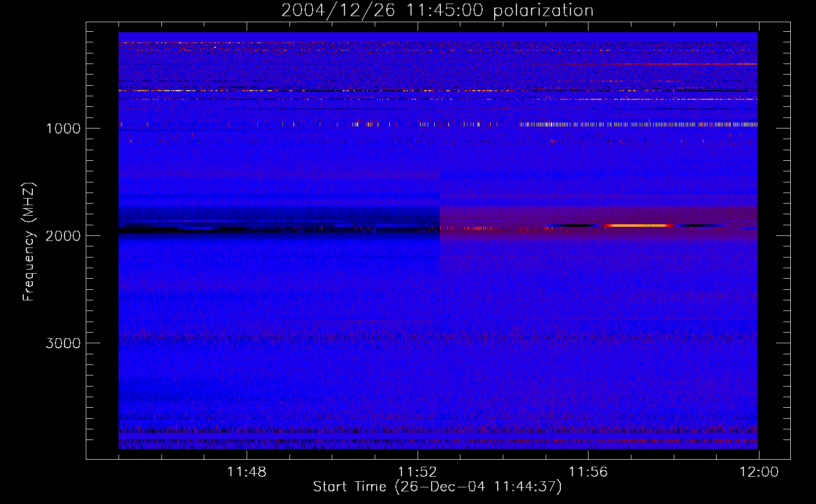Click the 12:00 time tick label
The width and height of the screenshot is (816, 504).
[759, 472]
